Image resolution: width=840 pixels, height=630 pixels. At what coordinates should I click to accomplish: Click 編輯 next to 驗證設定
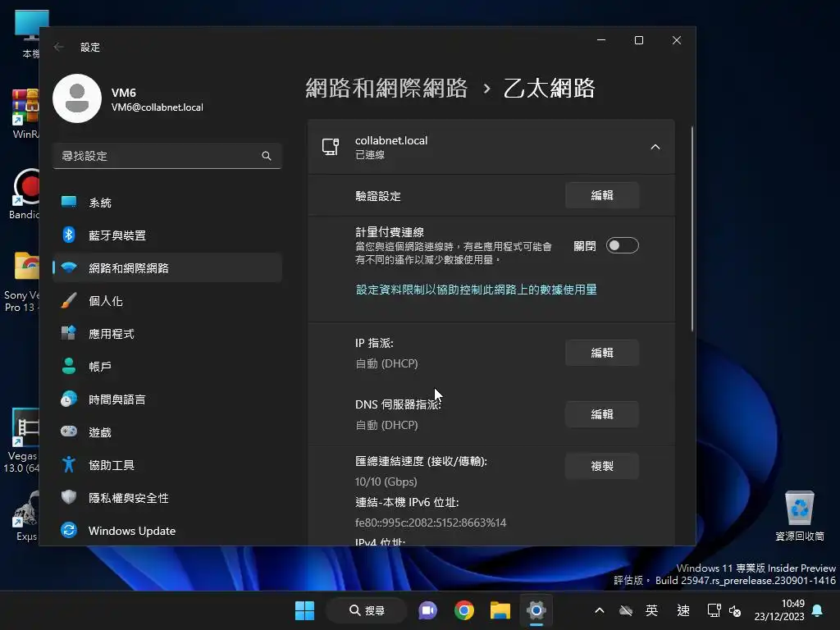[x=602, y=195]
